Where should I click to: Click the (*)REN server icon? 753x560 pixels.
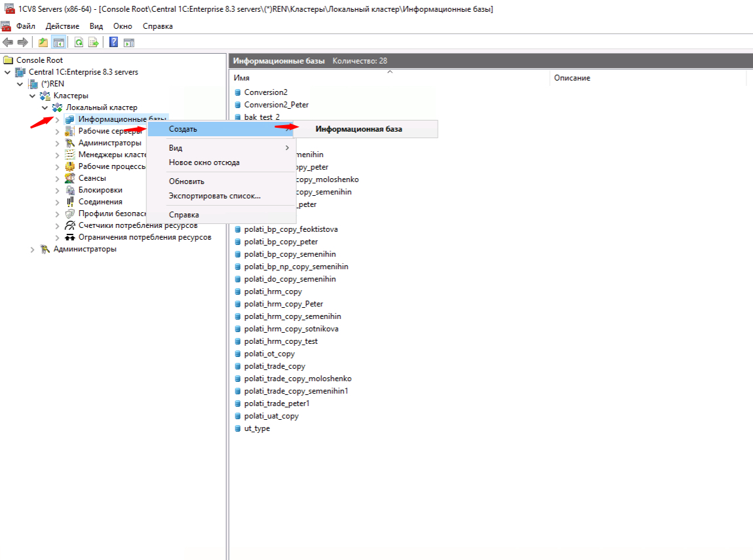pos(33,84)
